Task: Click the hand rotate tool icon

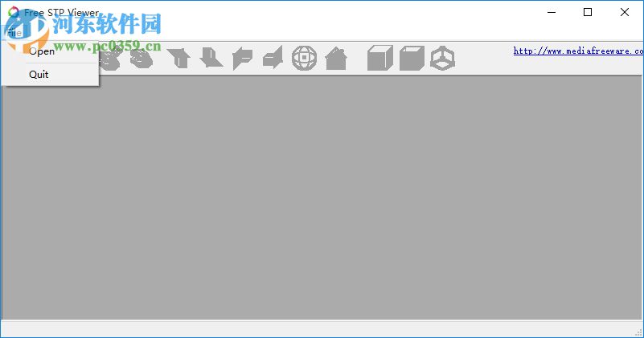Action: pos(142,59)
